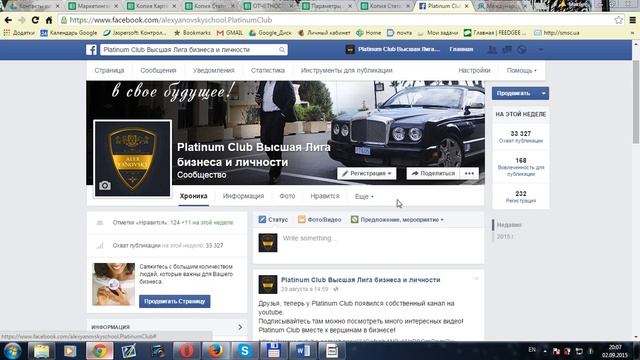Click browser vertical scrollbar
The image size is (640, 360).
click(x=636, y=102)
